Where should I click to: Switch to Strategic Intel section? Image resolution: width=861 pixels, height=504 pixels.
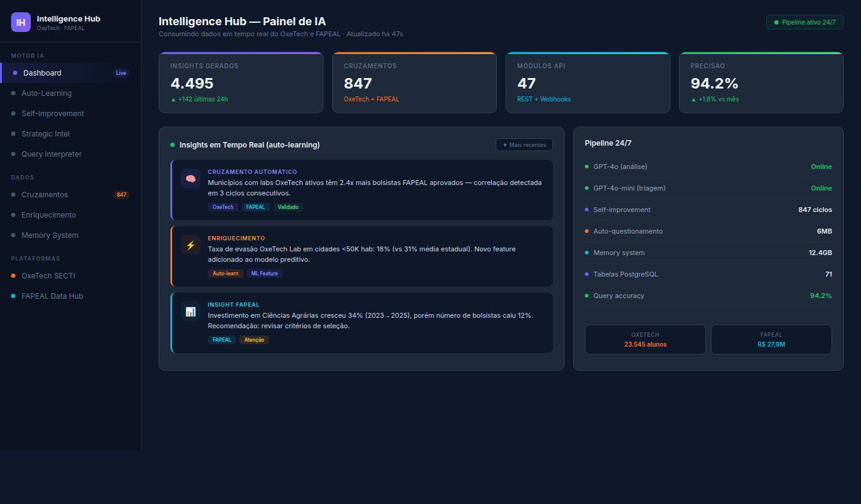tap(46, 133)
